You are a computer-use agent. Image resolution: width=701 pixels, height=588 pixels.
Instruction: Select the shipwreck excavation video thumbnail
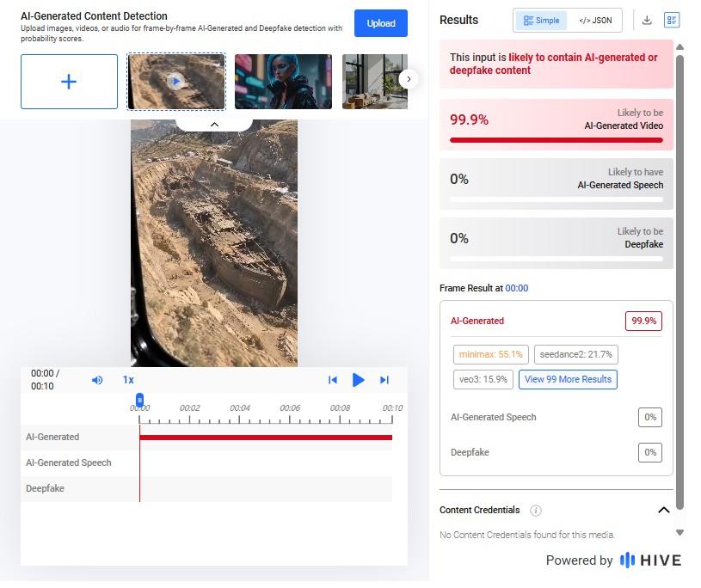point(176,82)
